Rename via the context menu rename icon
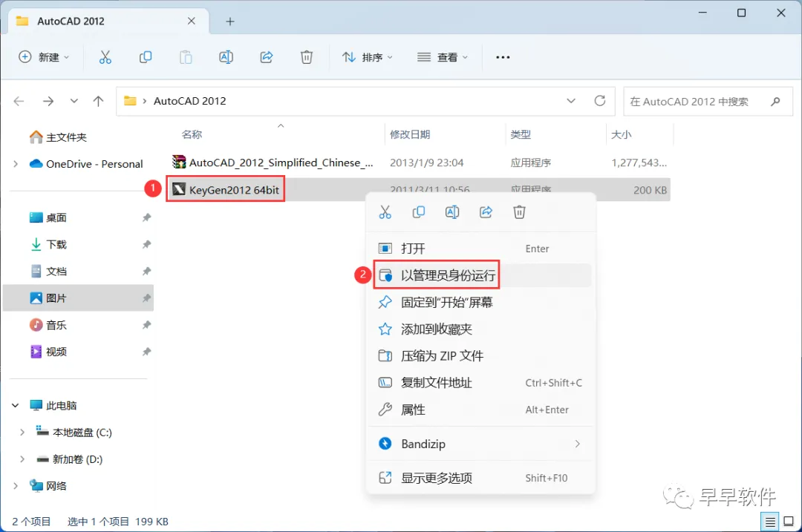This screenshot has height=532, width=802. pyautogui.click(x=452, y=212)
